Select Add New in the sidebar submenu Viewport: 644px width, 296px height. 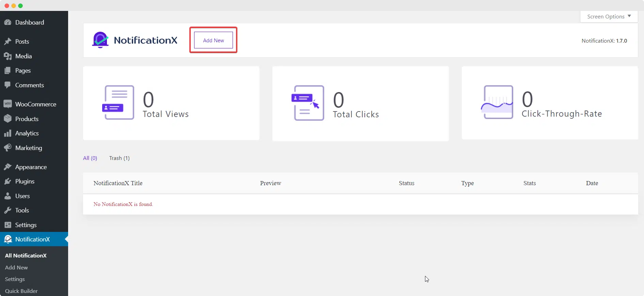(x=16, y=268)
